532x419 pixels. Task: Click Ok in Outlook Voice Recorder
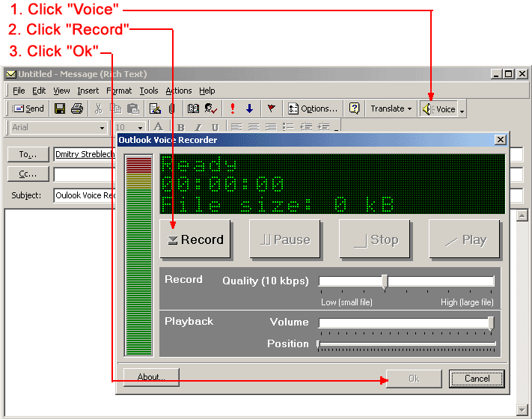coord(414,379)
